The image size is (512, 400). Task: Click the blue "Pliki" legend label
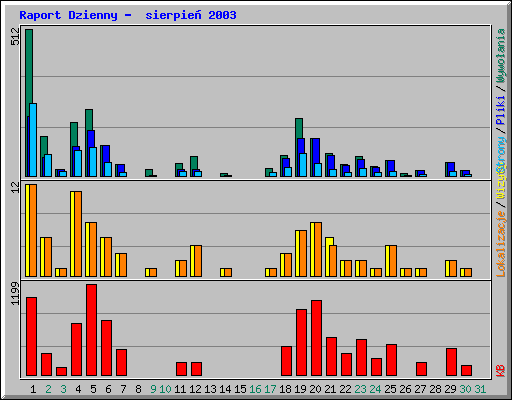(x=500, y=110)
